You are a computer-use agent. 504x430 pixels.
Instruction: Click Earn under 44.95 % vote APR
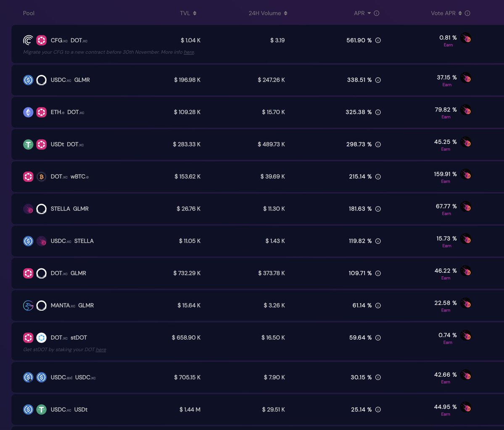[x=446, y=414]
